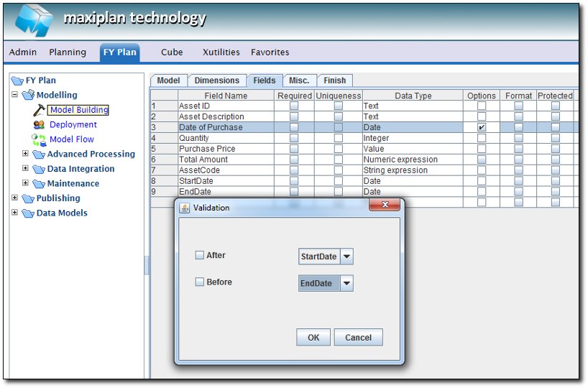Open the EndDate dropdown list

coord(346,283)
